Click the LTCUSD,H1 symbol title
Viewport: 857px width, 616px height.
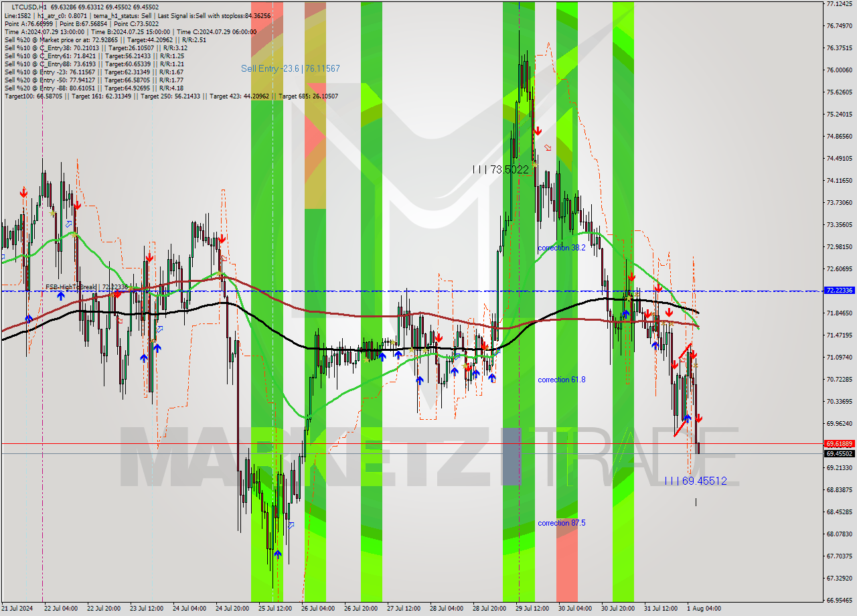pos(29,7)
